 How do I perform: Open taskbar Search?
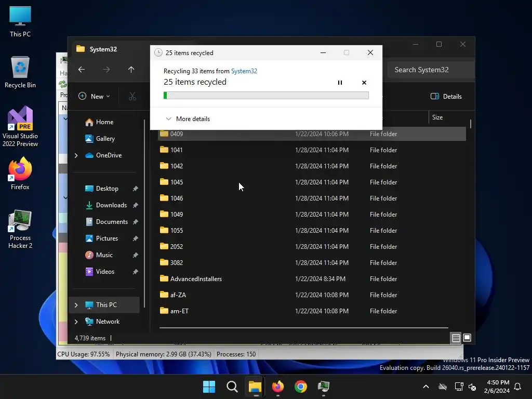(x=232, y=387)
